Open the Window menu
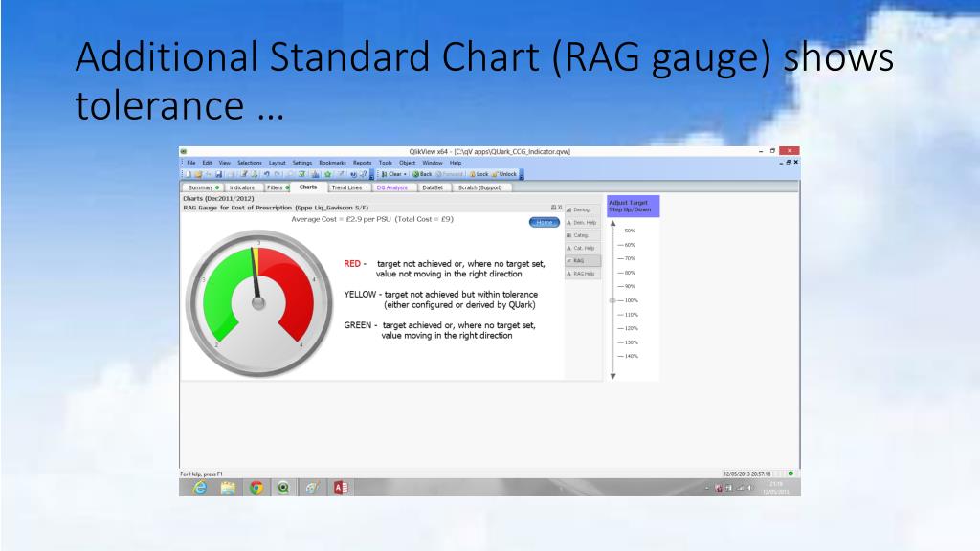Image resolution: width=980 pixels, height=551 pixels. click(433, 163)
